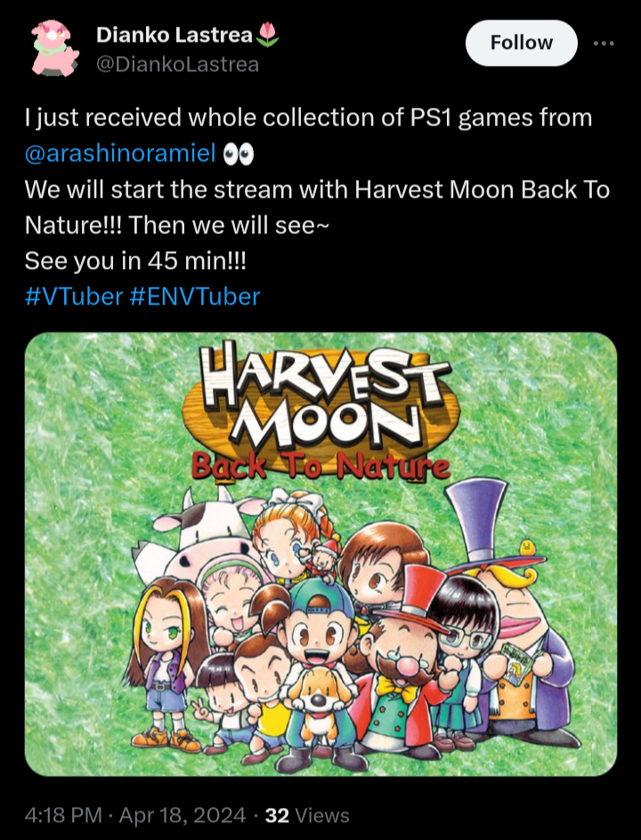Follow Dianko Lastrea
Screen dimensions: 641x840
521,43
